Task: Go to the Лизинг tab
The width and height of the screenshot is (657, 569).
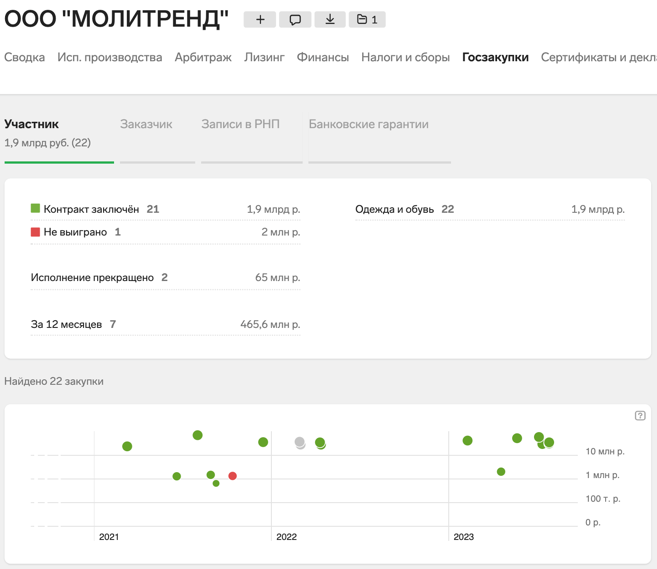Action: [x=264, y=57]
